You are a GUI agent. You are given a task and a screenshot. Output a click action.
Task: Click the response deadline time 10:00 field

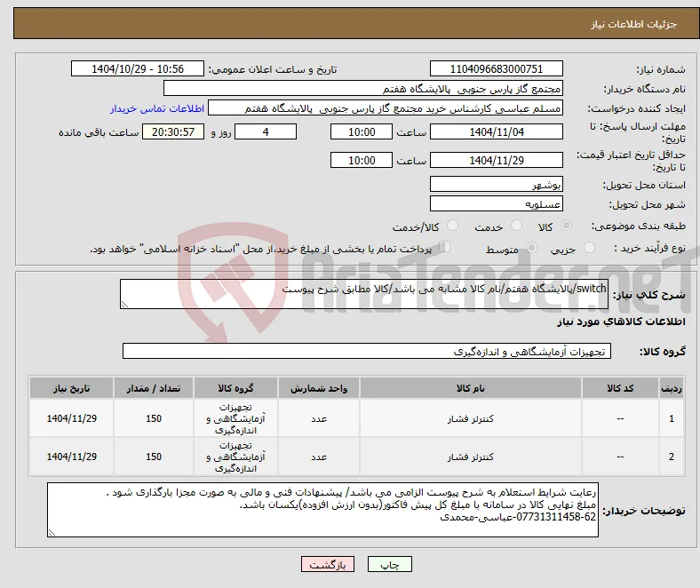pyautogui.click(x=362, y=131)
